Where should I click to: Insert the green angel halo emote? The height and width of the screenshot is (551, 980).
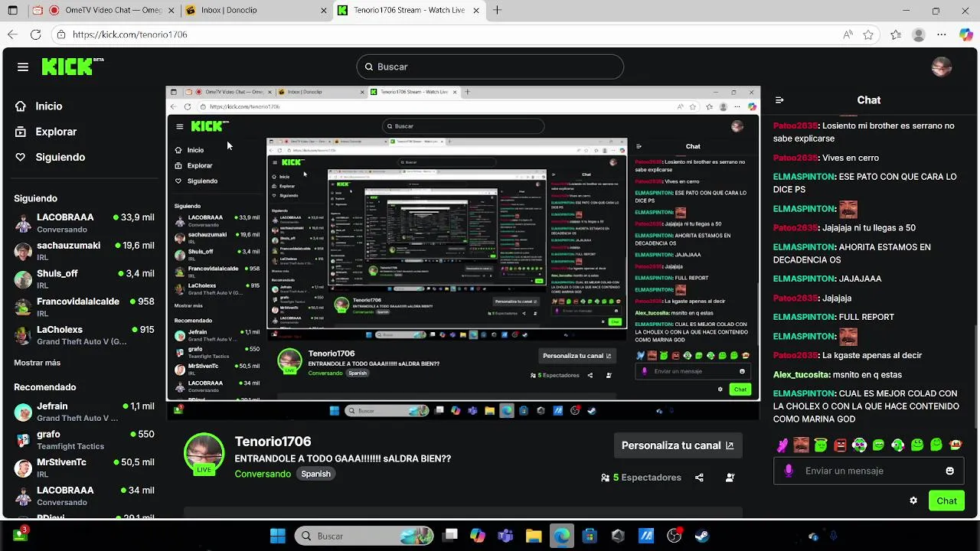[x=821, y=445]
